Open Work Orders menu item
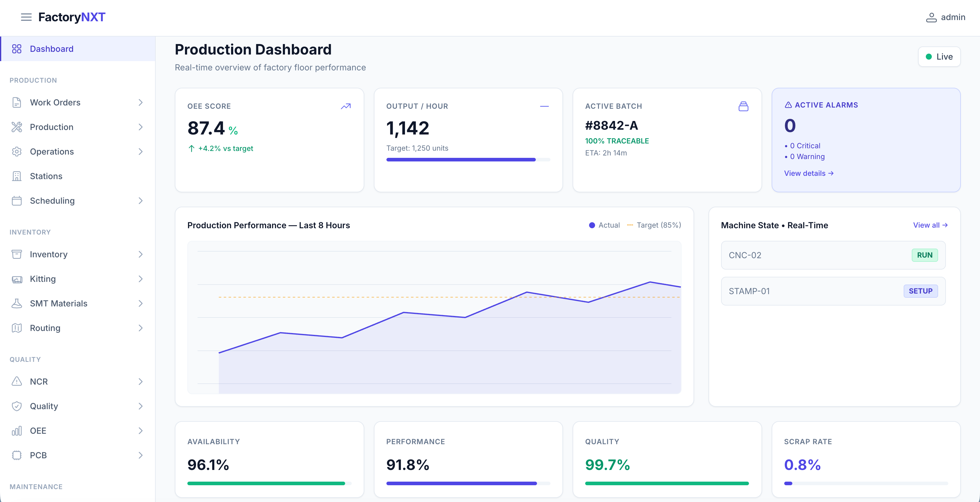 coord(78,102)
